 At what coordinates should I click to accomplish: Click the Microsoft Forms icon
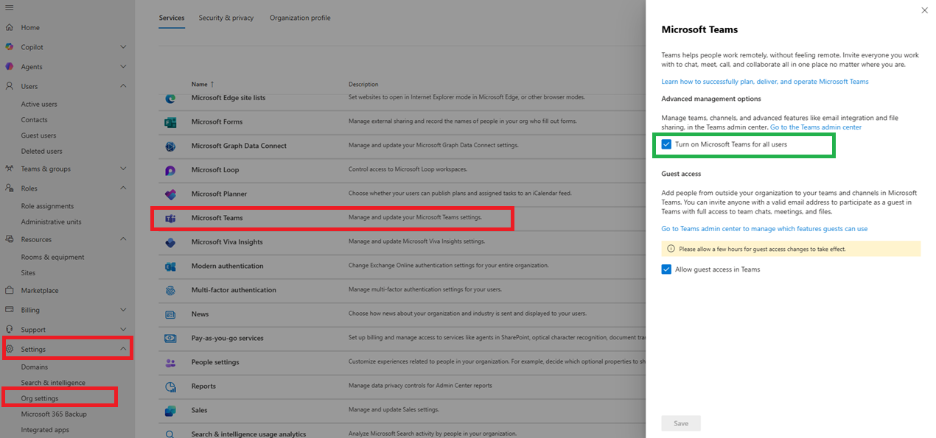pyautogui.click(x=170, y=122)
